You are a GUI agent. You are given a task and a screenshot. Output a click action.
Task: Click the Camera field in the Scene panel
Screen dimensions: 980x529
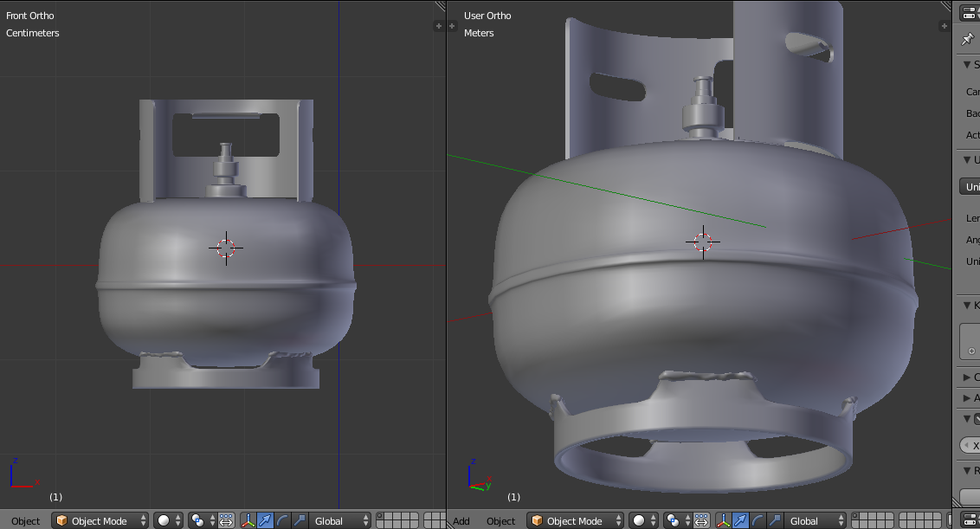point(971,91)
